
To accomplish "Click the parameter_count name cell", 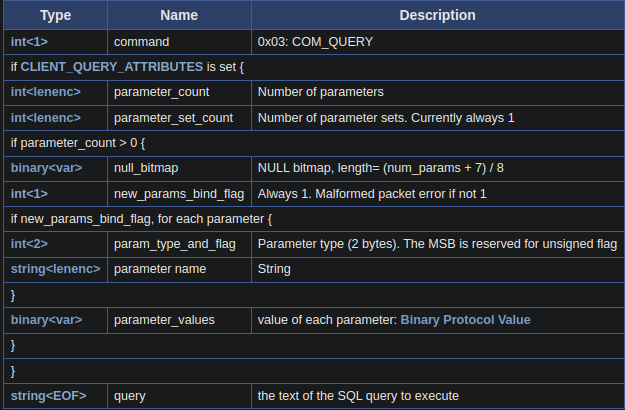I will tap(179, 92).
